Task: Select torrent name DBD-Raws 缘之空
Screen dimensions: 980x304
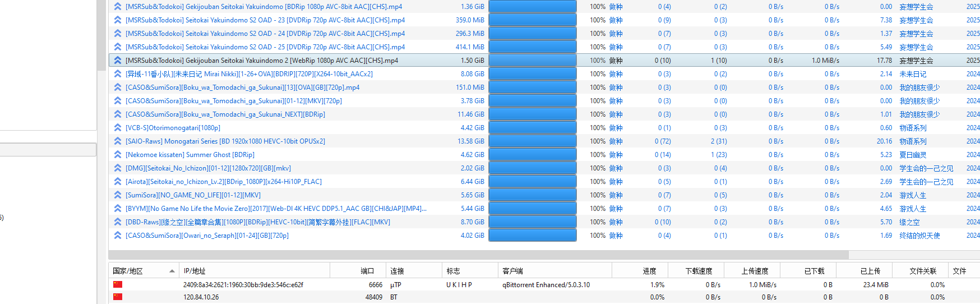Action: (258, 222)
